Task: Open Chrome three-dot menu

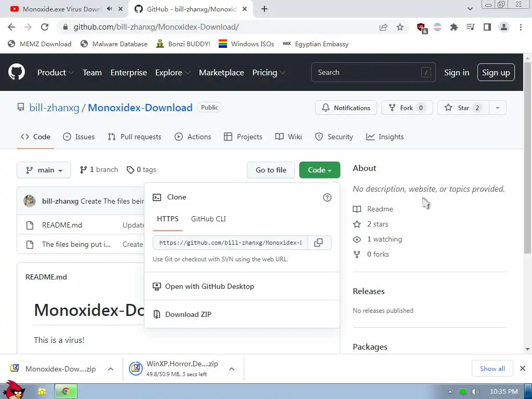Action: [521, 27]
